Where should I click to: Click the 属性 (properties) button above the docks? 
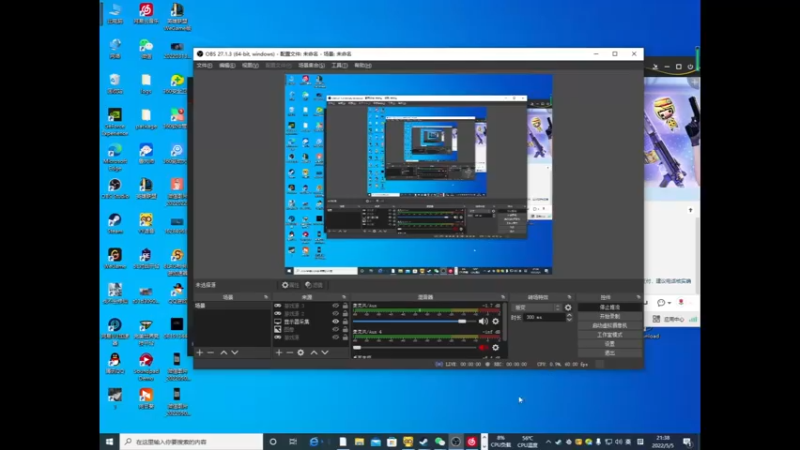[x=290, y=285]
